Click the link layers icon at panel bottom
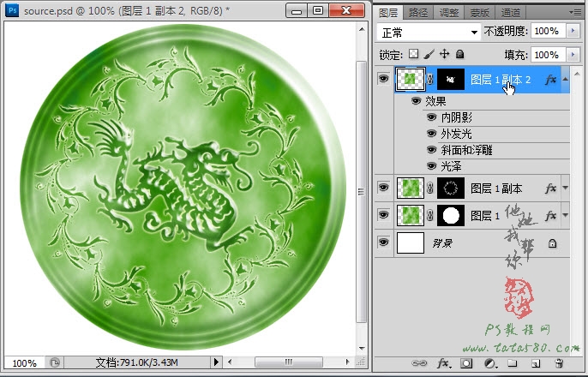The height and width of the screenshot is (377, 588). coord(419,362)
